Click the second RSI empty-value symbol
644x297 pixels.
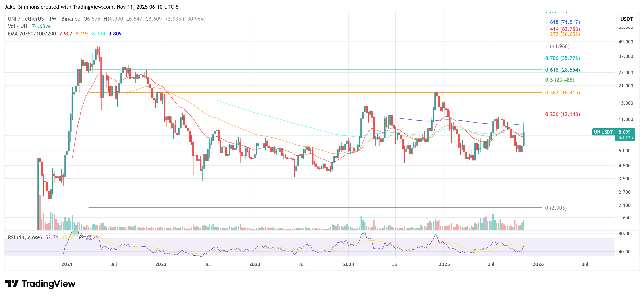(x=89, y=237)
